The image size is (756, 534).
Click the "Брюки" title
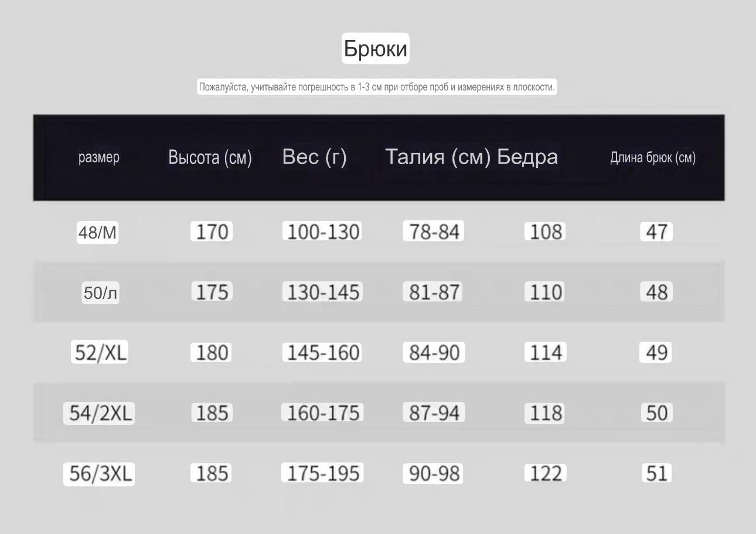tap(375, 48)
